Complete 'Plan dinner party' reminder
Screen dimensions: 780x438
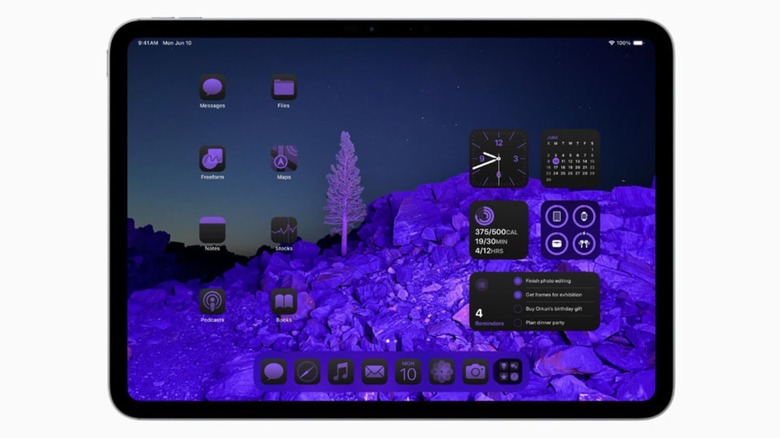tap(517, 323)
